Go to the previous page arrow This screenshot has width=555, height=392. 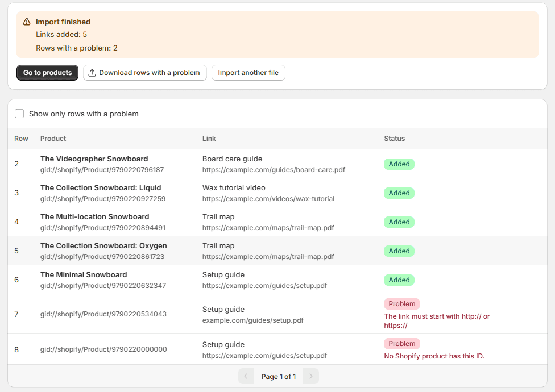click(246, 377)
